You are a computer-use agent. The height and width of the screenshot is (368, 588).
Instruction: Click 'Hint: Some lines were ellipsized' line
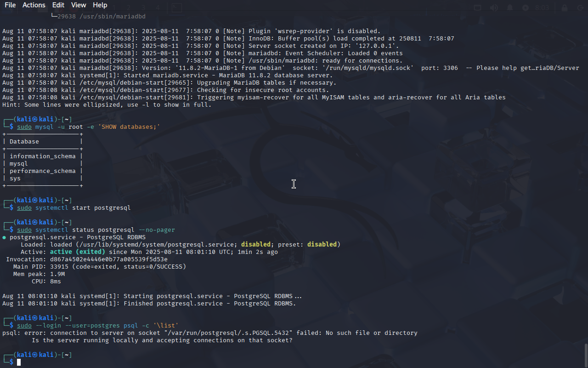(x=107, y=105)
